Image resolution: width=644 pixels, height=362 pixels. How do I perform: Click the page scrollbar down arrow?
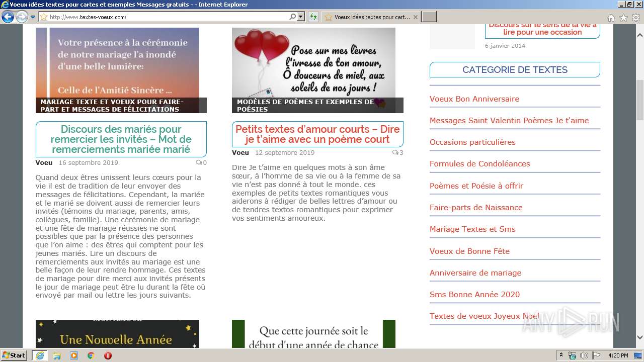tap(640, 338)
